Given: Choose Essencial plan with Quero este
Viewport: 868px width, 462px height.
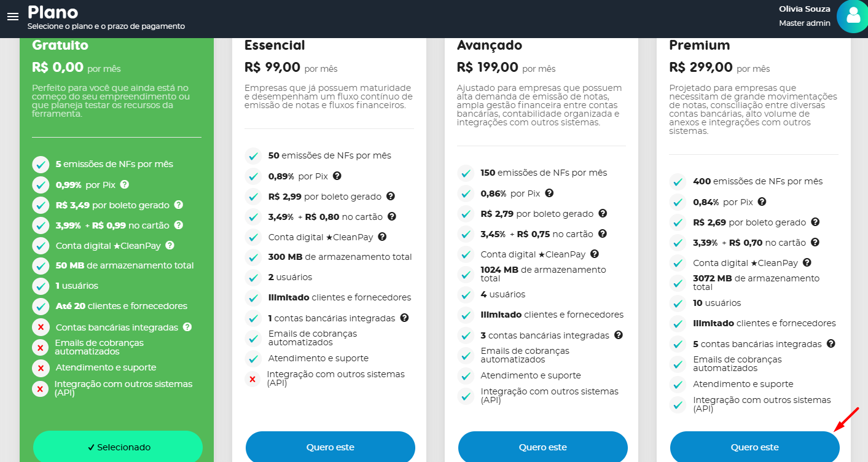Looking at the screenshot, I should (330, 447).
